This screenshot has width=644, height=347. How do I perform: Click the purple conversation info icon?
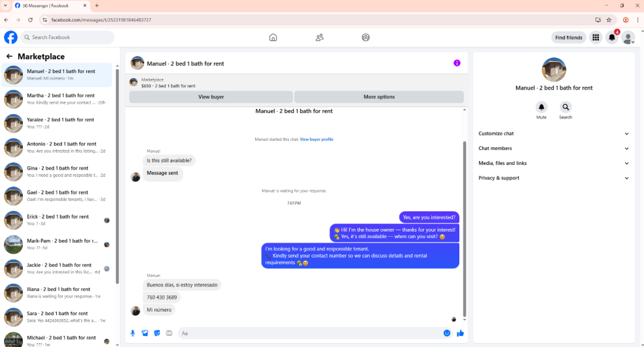pyautogui.click(x=457, y=63)
